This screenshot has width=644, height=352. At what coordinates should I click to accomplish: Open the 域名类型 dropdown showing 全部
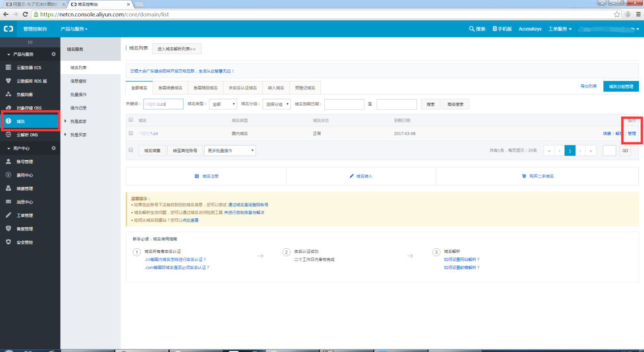pos(223,104)
